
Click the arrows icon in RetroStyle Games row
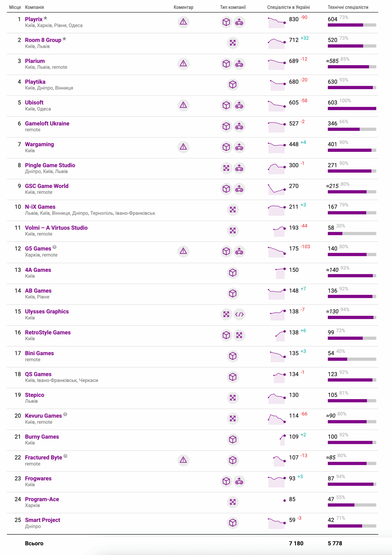(x=239, y=335)
